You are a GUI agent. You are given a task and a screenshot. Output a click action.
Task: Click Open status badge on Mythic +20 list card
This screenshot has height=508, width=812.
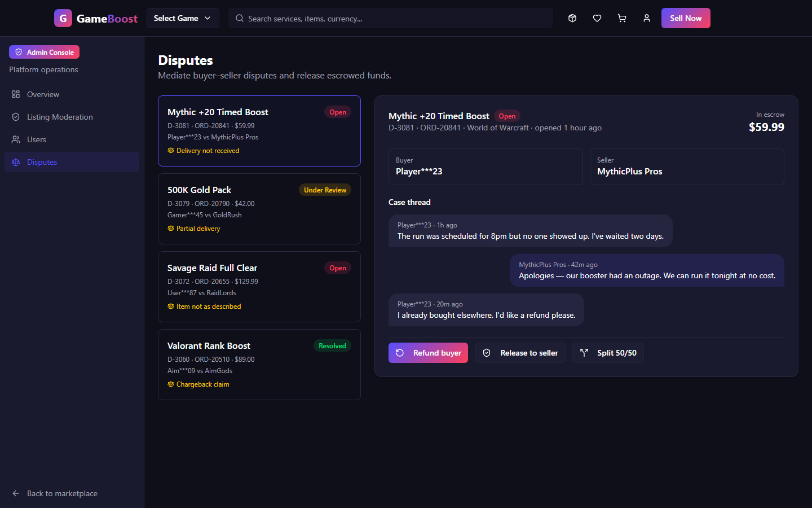coord(338,112)
